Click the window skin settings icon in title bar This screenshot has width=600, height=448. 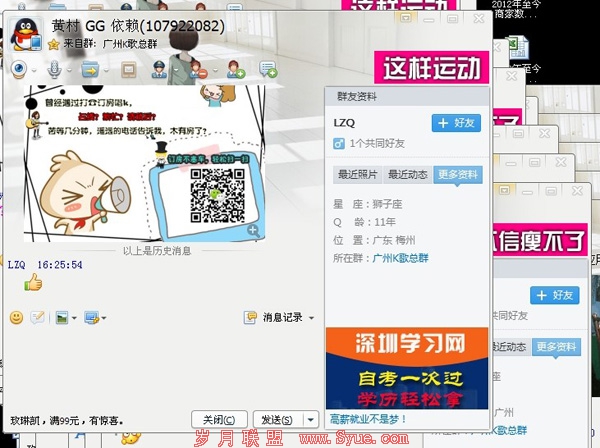click(406, 18)
